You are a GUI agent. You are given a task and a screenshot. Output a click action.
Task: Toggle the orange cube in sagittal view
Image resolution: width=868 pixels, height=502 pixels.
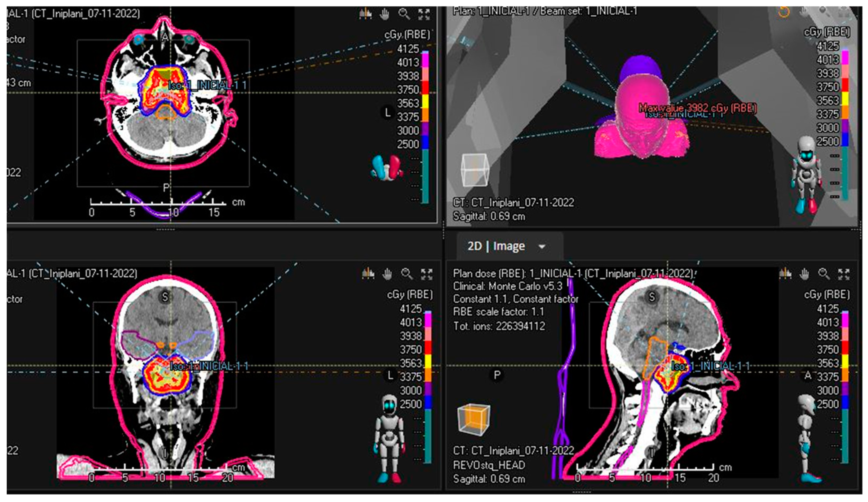coord(474,420)
